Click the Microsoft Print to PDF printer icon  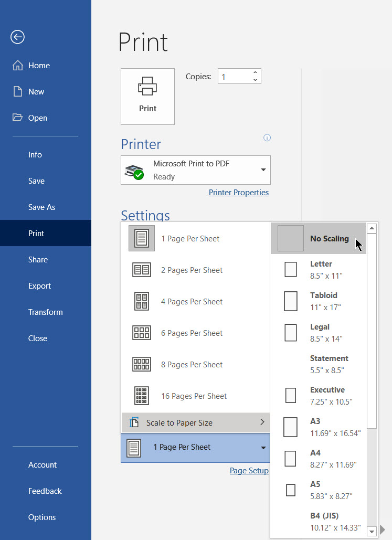pyautogui.click(x=134, y=172)
